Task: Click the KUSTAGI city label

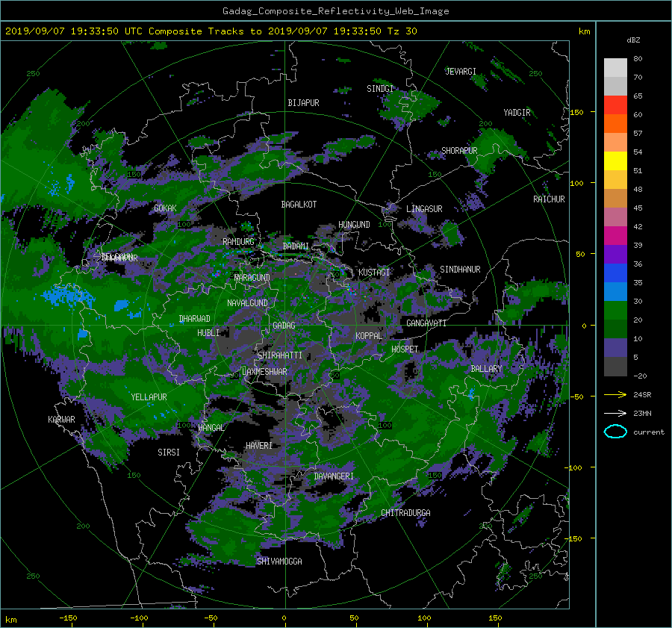Action: coord(374,273)
